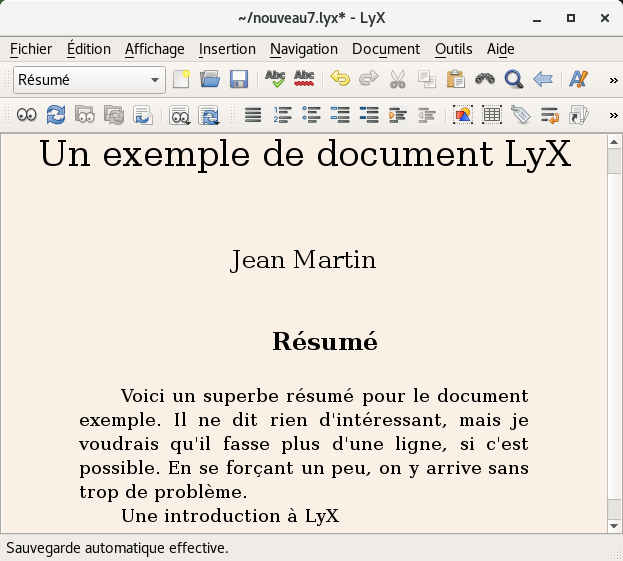The image size is (623, 561).
Task: Insert numbered list
Action: tap(282, 115)
